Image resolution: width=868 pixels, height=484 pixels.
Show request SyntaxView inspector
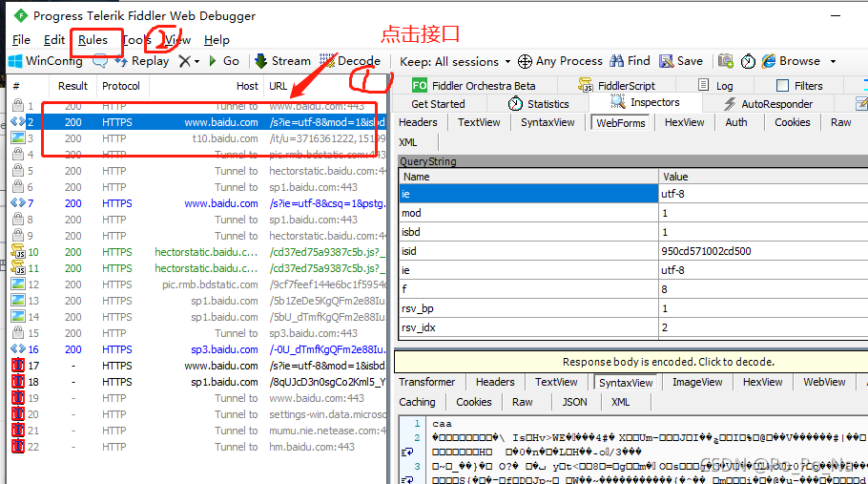click(548, 122)
